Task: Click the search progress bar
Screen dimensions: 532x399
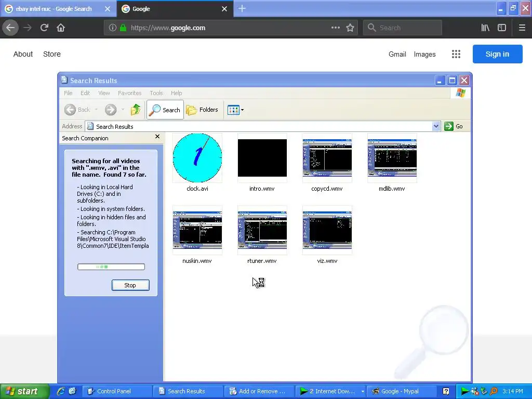Action: (x=111, y=267)
